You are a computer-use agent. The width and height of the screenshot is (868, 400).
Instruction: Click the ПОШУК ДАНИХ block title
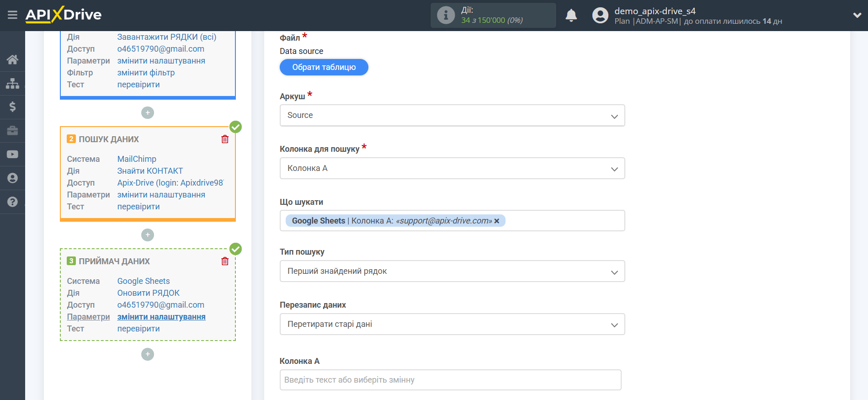[109, 139]
